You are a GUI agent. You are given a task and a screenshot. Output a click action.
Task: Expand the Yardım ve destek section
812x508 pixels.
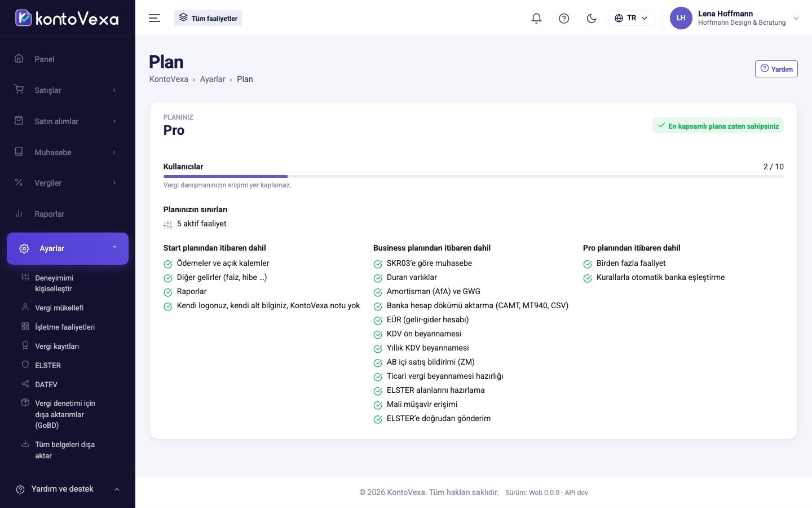click(x=68, y=489)
